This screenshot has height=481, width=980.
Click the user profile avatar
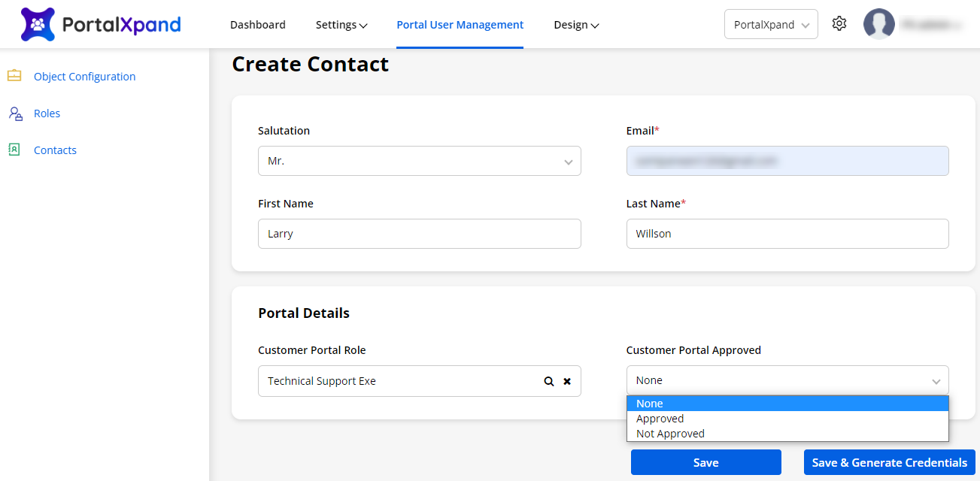(878, 24)
